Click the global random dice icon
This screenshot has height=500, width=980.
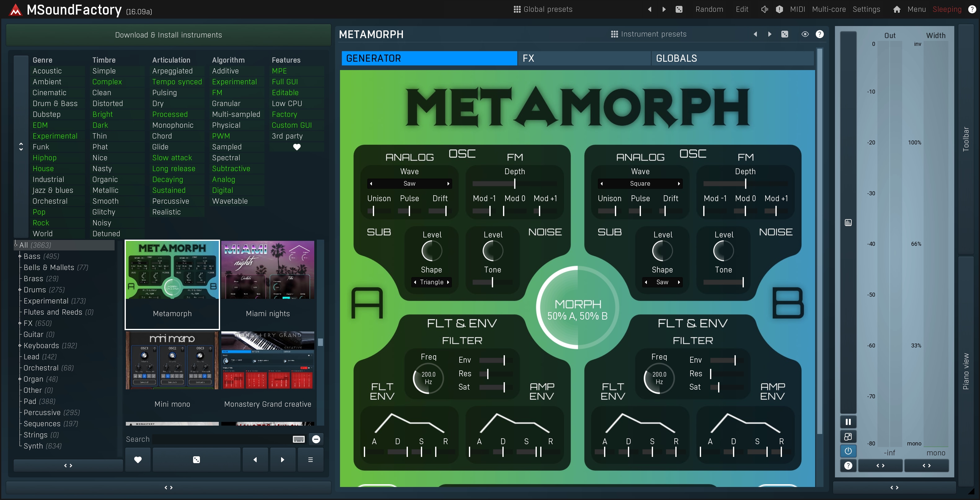pos(679,9)
